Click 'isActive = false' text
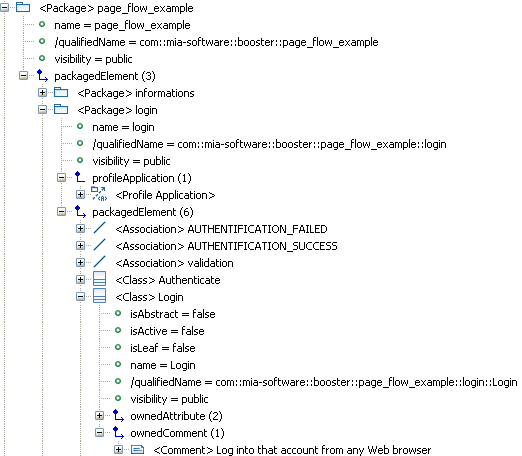The image size is (522, 456). pos(167,331)
